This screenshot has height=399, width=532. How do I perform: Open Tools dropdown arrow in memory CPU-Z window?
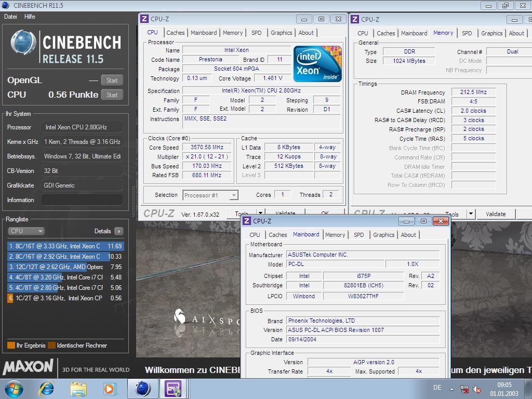471,214
